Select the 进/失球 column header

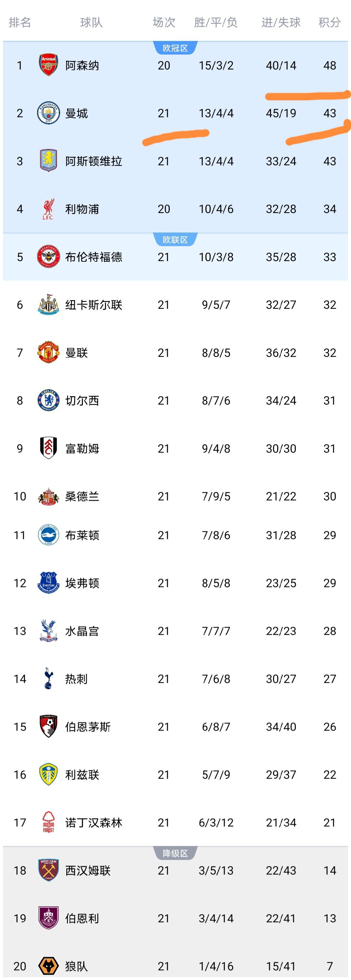point(280,23)
